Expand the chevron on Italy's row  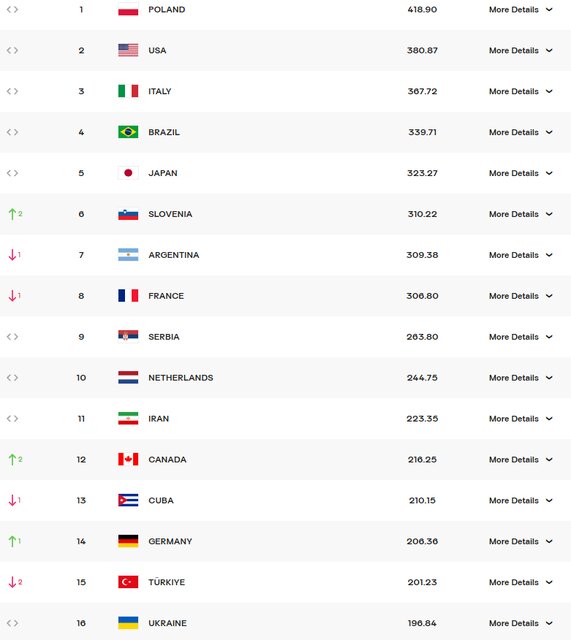[549, 91]
